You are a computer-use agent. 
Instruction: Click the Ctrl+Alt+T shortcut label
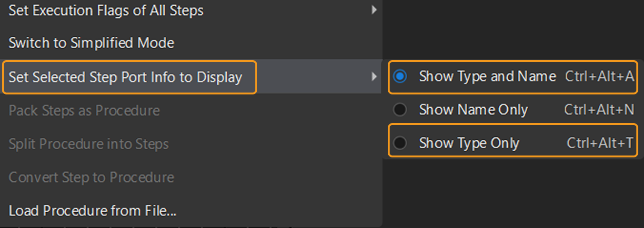point(600,143)
